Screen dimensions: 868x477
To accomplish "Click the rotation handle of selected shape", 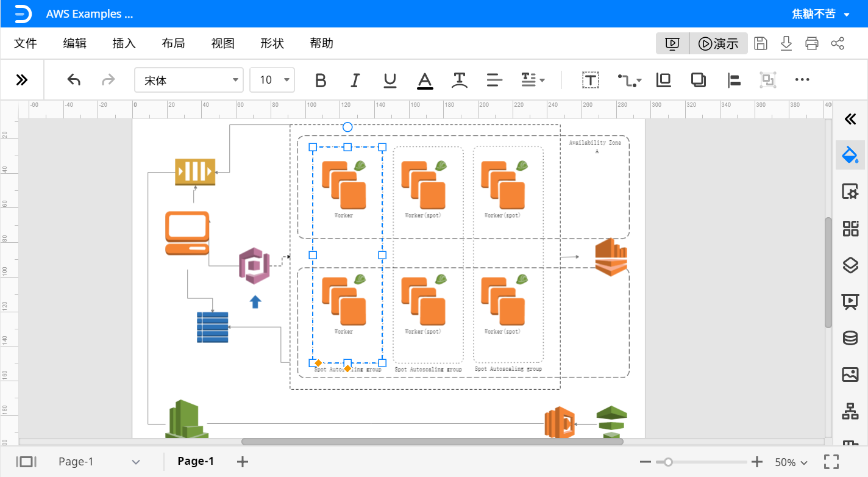I will click(x=347, y=127).
